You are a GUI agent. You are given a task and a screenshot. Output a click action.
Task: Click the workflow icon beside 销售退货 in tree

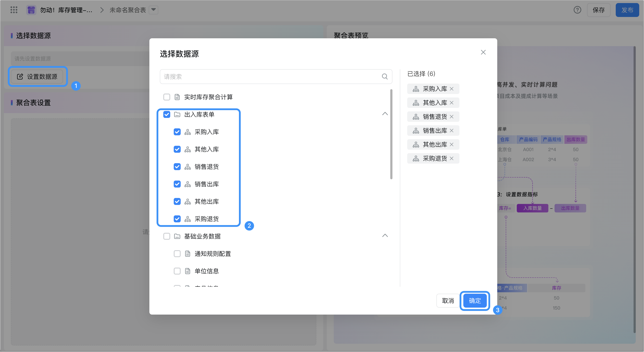click(x=187, y=167)
